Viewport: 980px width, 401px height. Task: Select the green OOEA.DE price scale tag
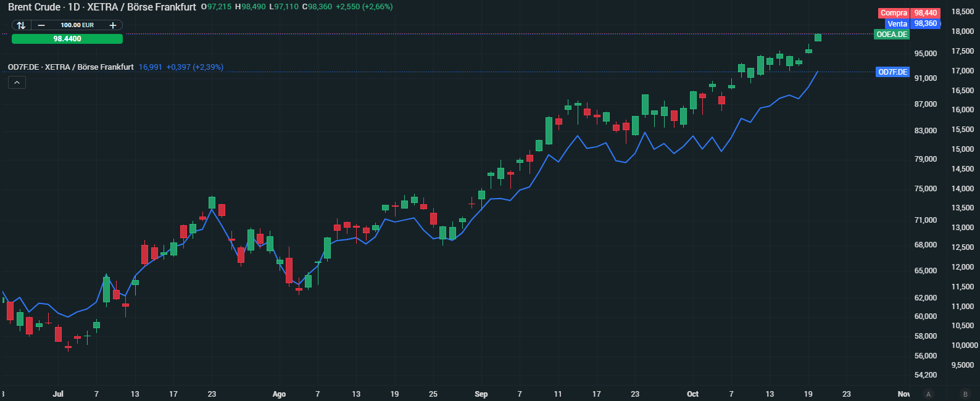892,35
